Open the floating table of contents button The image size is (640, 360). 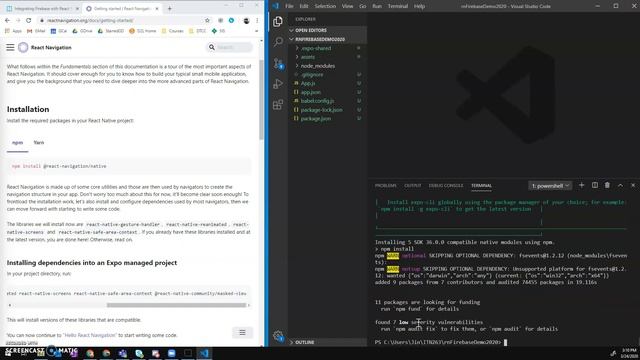pos(242,333)
